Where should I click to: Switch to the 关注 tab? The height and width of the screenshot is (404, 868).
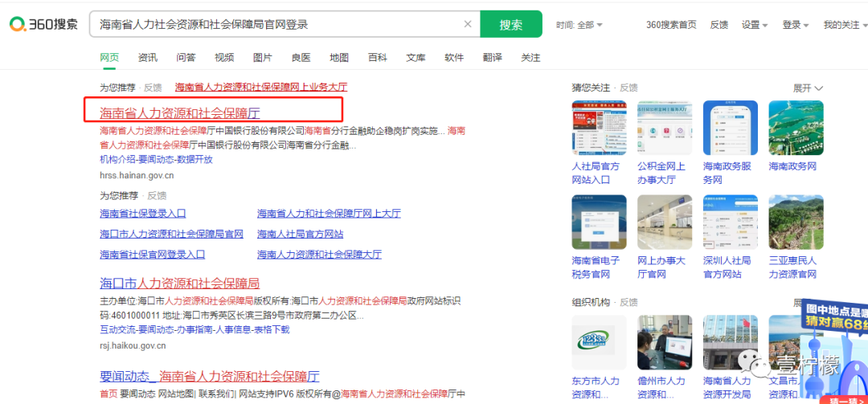tap(530, 58)
